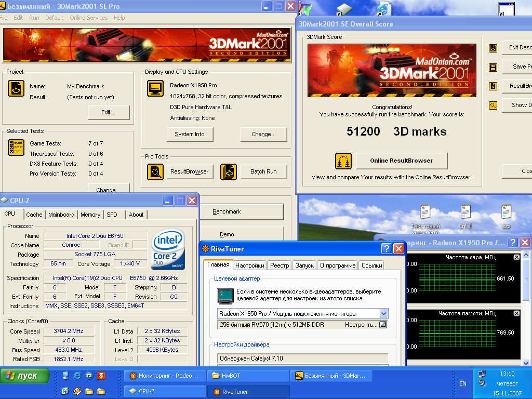Switch to the SPD tab in CPU-Z
Screen dimensions: 532x399
[x=112, y=215]
